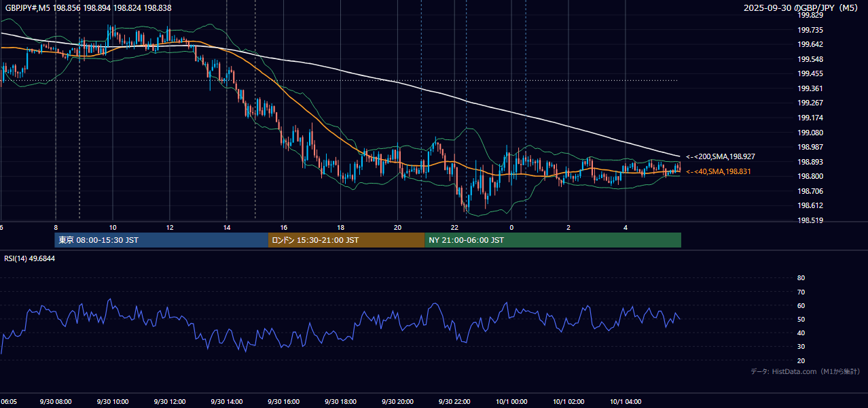The height and width of the screenshot is (408, 868).
Task: Click hour tick 16 under the price chart
Action: (284, 228)
